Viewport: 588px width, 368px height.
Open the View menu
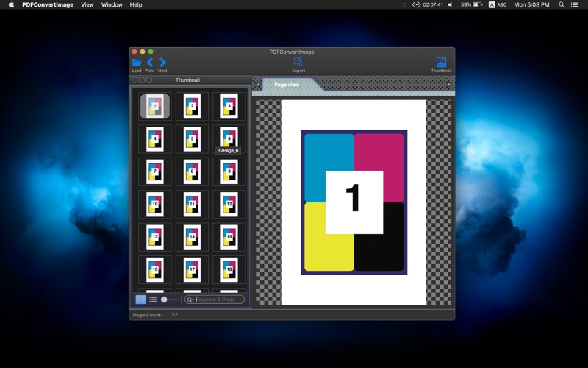[x=87, y=4]
